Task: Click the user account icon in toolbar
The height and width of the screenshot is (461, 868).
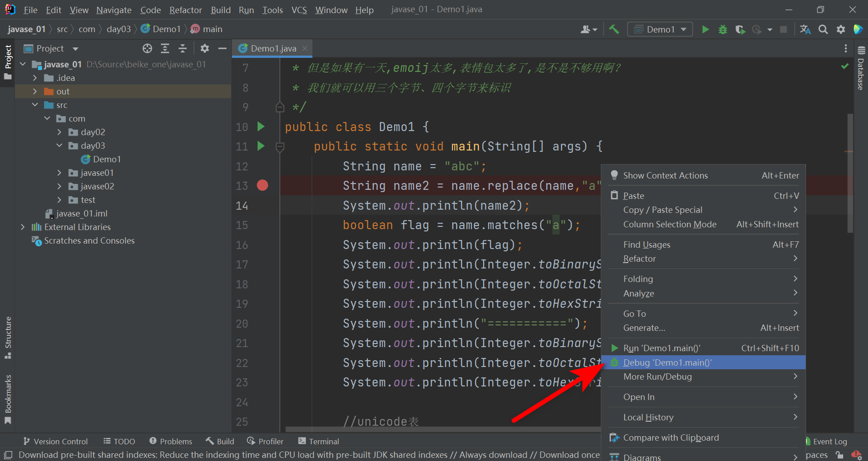Action: point(589,29)
